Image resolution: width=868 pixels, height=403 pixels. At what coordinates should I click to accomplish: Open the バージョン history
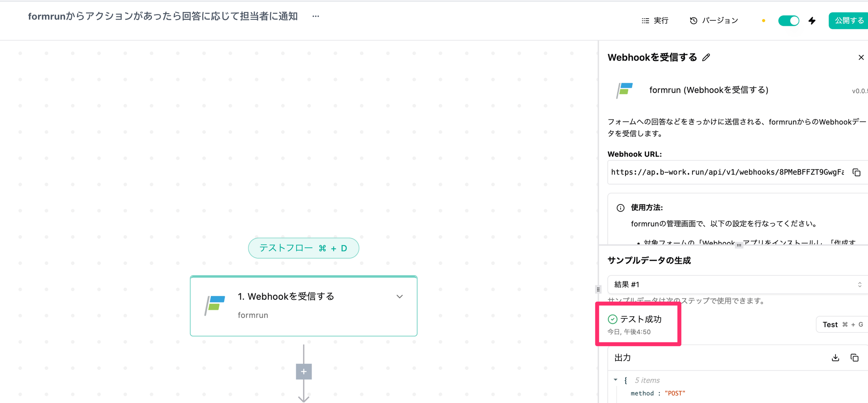(714, 21)
